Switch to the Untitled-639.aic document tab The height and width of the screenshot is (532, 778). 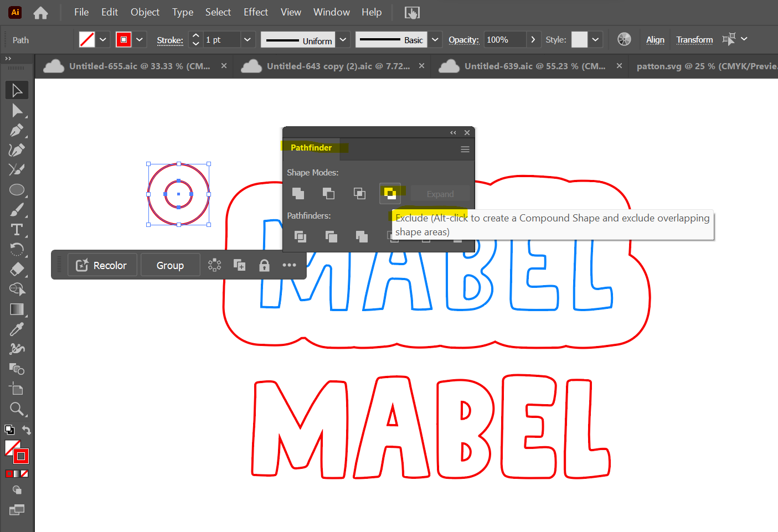tap(534, 66)
